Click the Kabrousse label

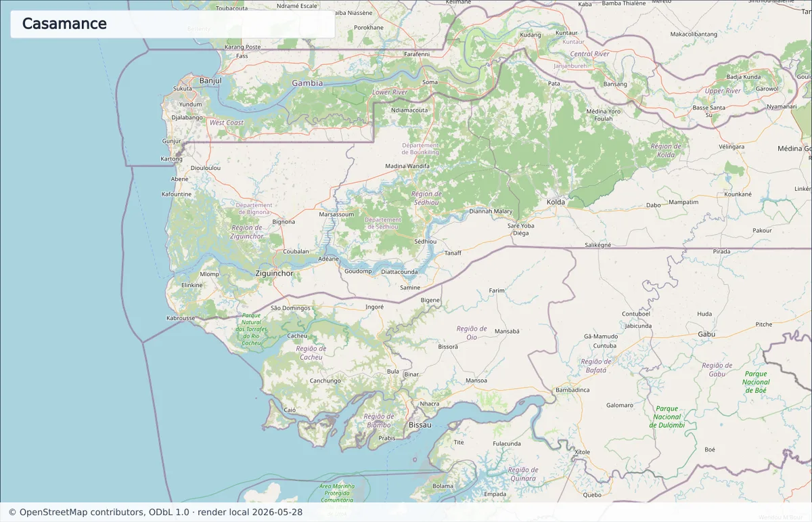(181, 318)
